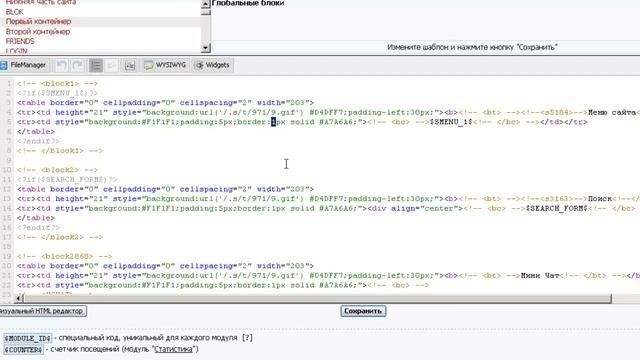Click the Сохранить button
The width and height of the screenshot is (640, 360).
pos(363,311)
